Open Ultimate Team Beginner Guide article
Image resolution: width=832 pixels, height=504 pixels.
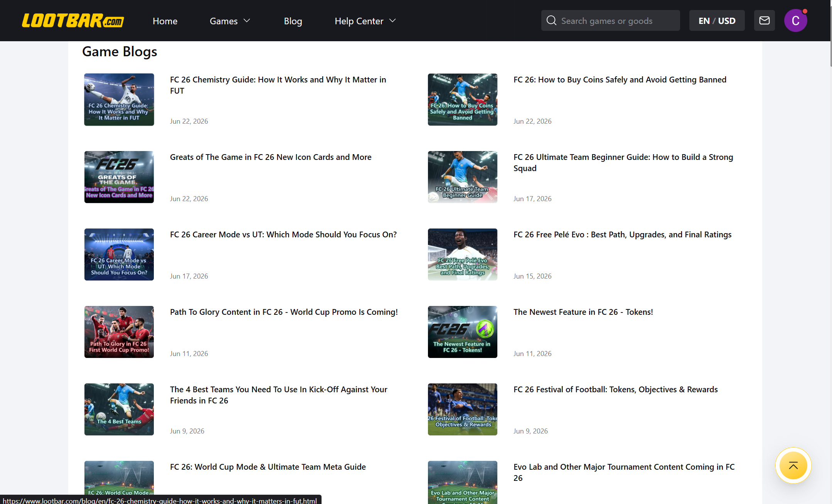[x=623, y=163]
